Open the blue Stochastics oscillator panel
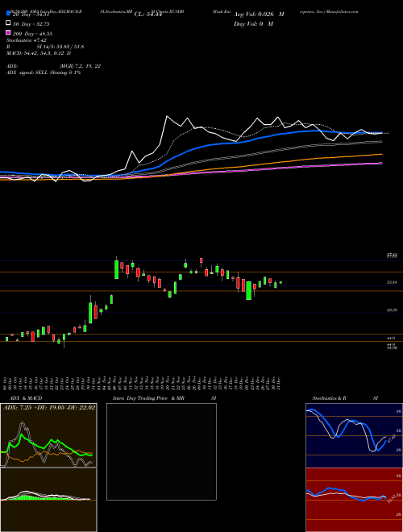 (355, 435)
